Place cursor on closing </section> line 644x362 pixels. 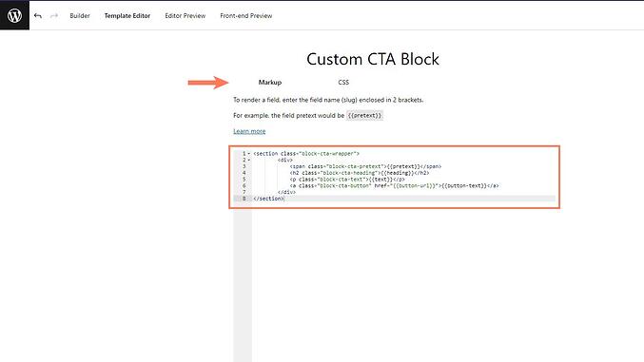[x=268, y=199]
